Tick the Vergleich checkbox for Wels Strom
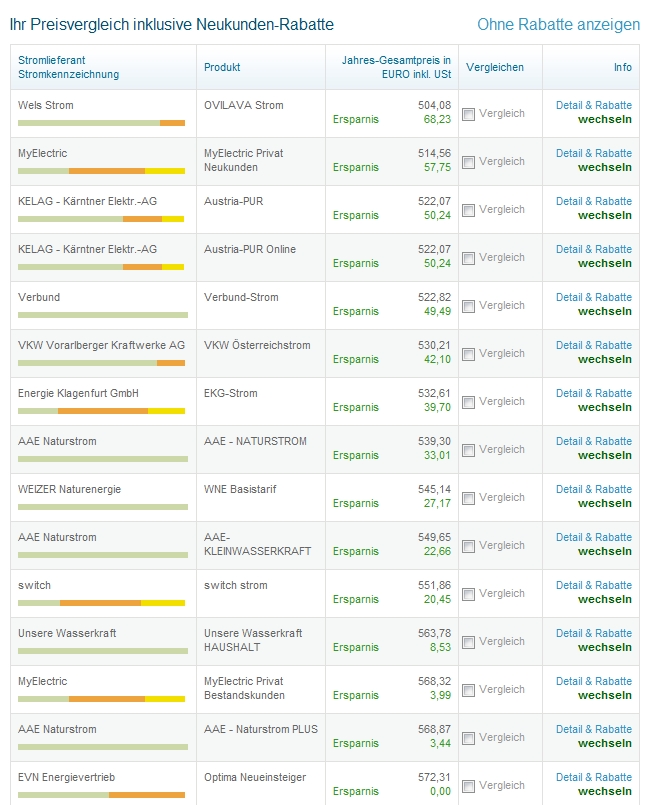The width and height of the screenshot is (647, 805). [469, 114]
